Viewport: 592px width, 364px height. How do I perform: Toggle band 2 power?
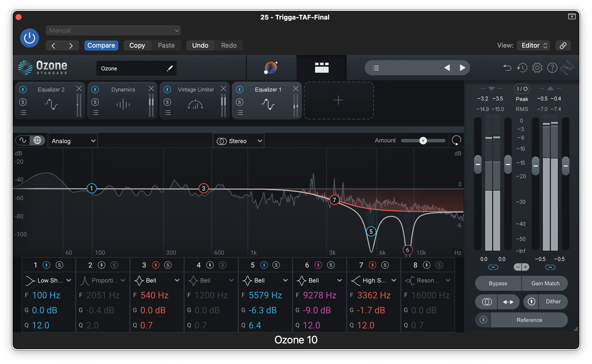pyautogui.click(x=102, y=265)
